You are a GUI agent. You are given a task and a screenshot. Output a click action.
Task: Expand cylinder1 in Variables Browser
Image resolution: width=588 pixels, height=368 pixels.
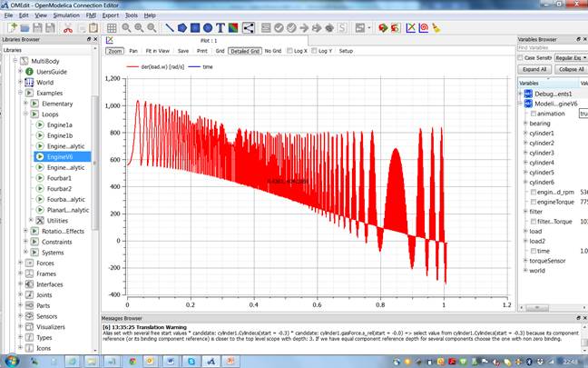point(524,133)
